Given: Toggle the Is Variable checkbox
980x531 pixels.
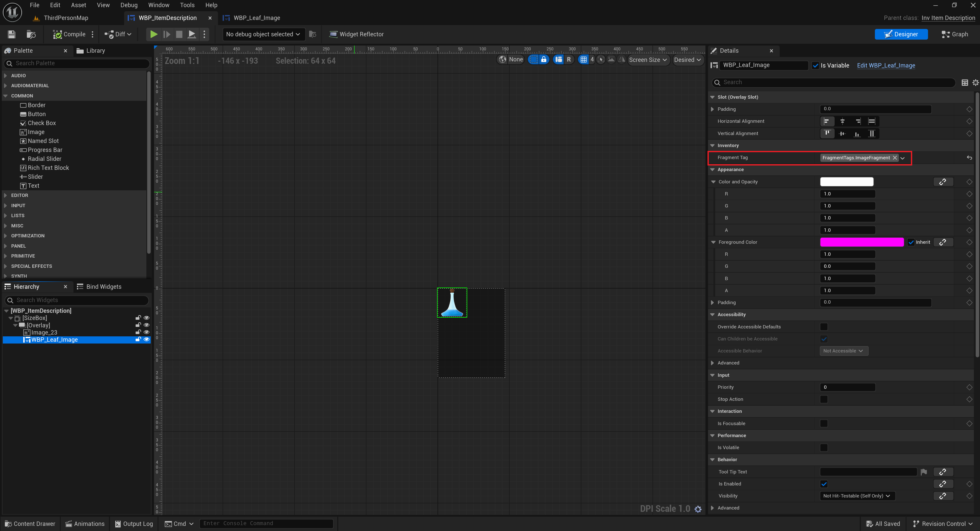Looking at the screenshot, I should (x=815, y=65).
